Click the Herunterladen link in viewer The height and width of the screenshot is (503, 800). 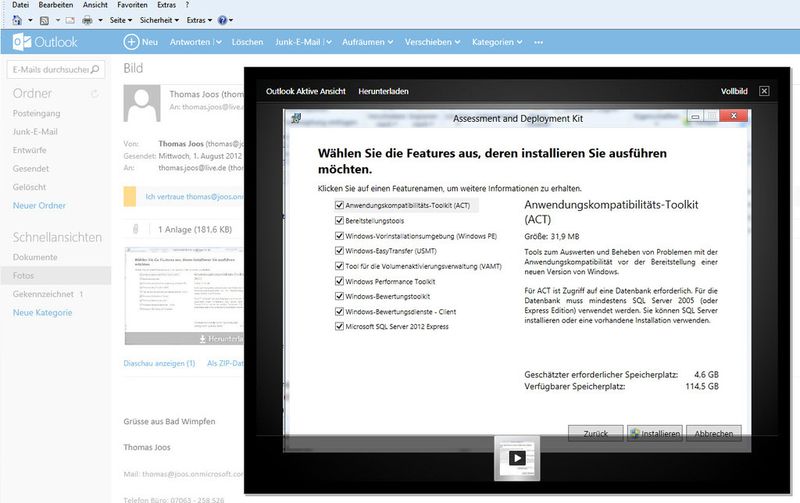[x=383, y=91]
